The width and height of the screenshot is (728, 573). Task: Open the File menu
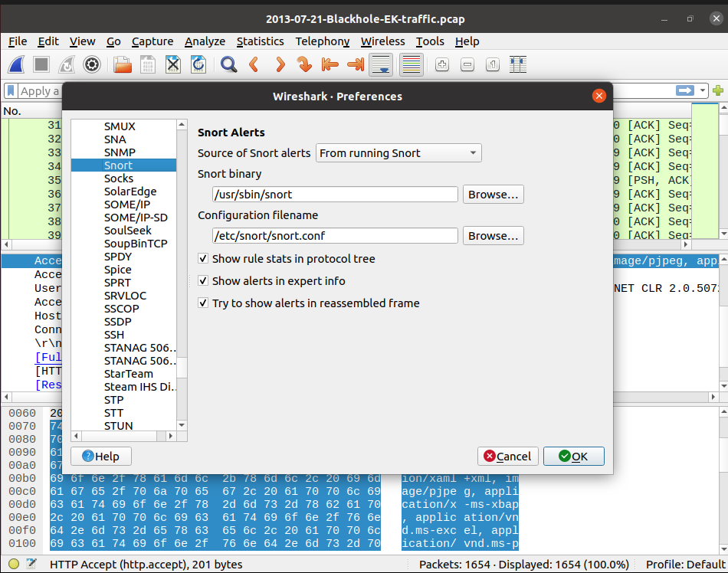coord(18,41)
